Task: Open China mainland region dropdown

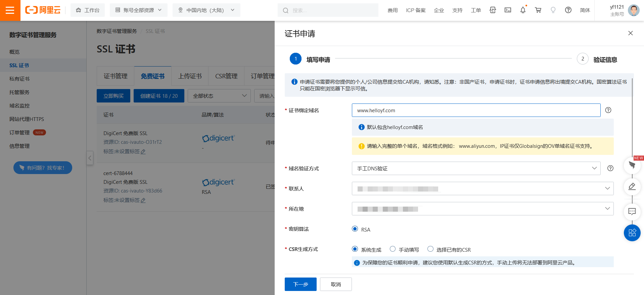Action: (206, 10)
